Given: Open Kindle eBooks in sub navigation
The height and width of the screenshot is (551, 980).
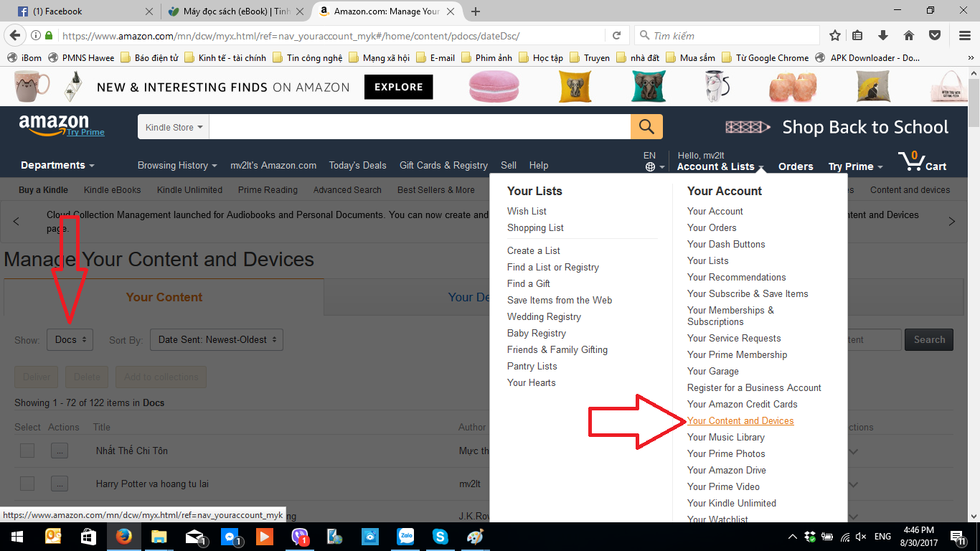Looking at the screenshot, I should click(x=112, y=190).
